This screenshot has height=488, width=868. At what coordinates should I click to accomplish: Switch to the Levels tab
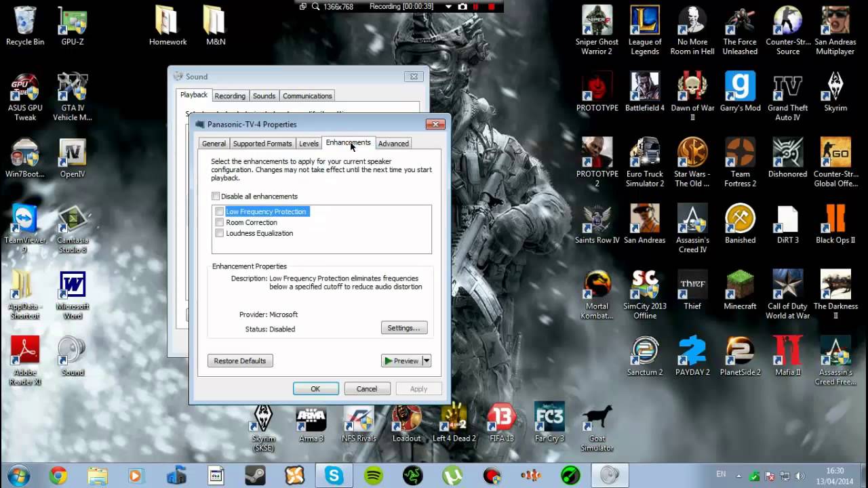[x=309, y=144]
